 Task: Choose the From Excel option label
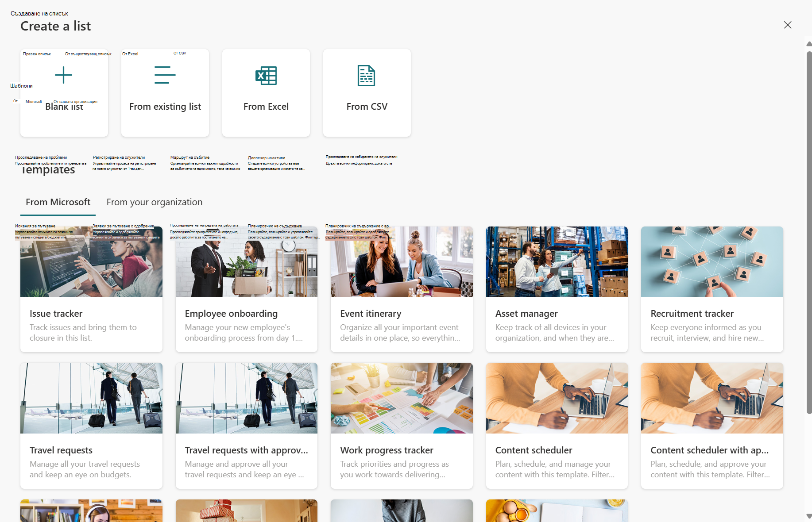point(266,107)
